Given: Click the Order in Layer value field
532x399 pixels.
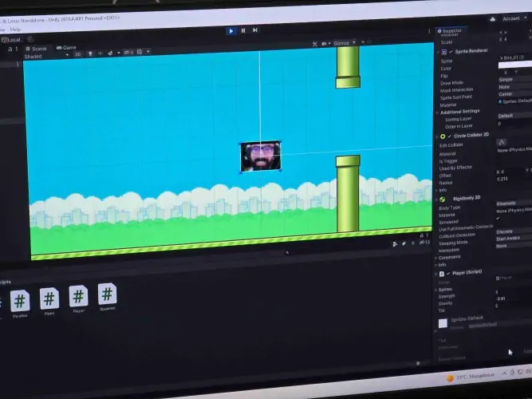Looking at the screenshot, I should [x=515, y=124].
